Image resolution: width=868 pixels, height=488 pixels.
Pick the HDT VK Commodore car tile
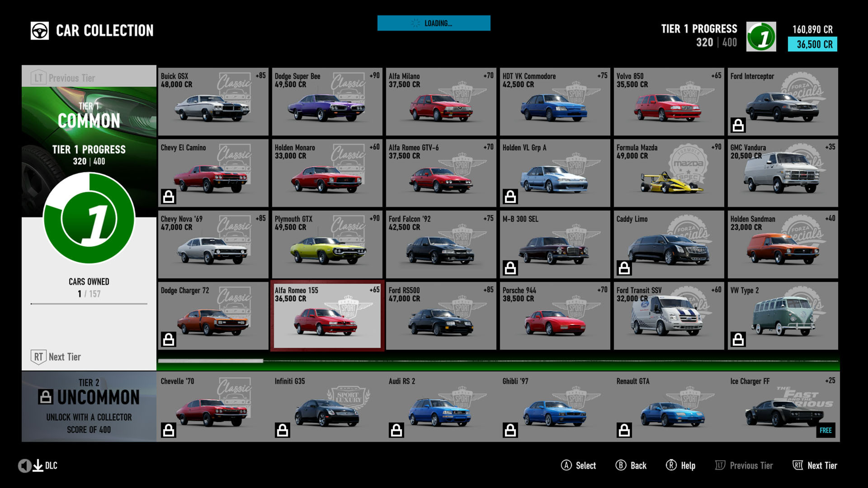coord(555,102)
